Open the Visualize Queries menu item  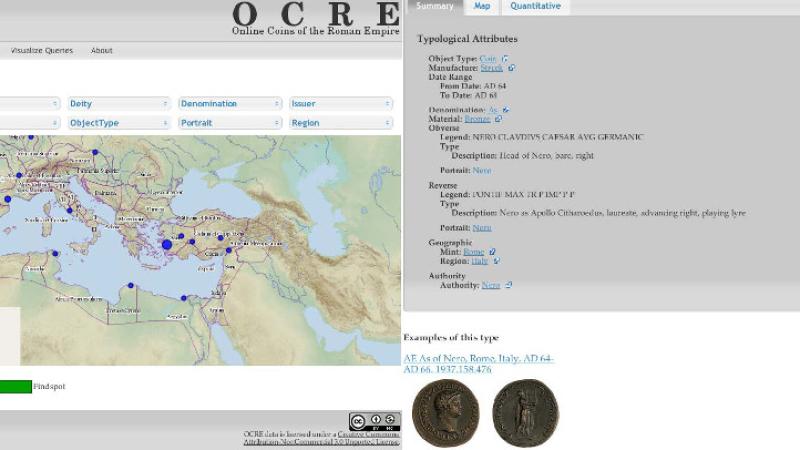click(42, 51)
